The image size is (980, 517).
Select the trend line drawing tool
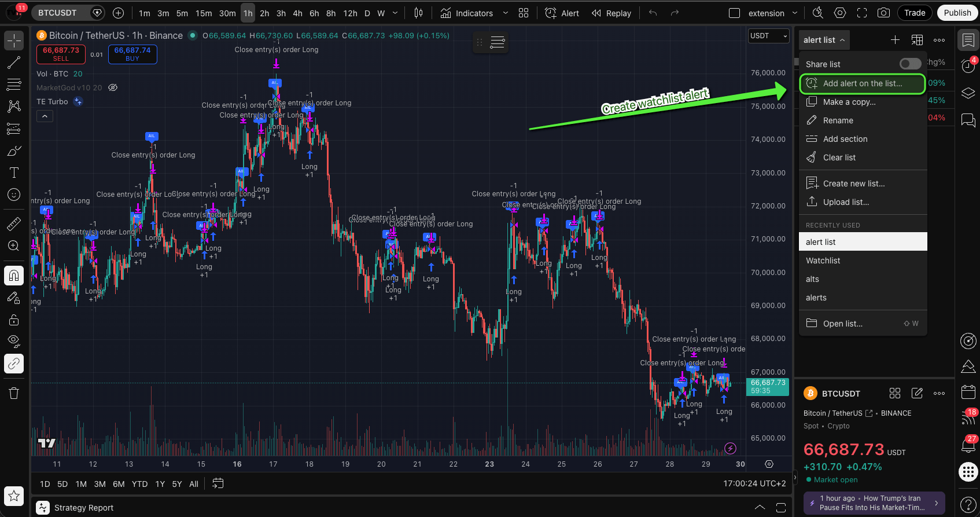(x=14, y=63)
